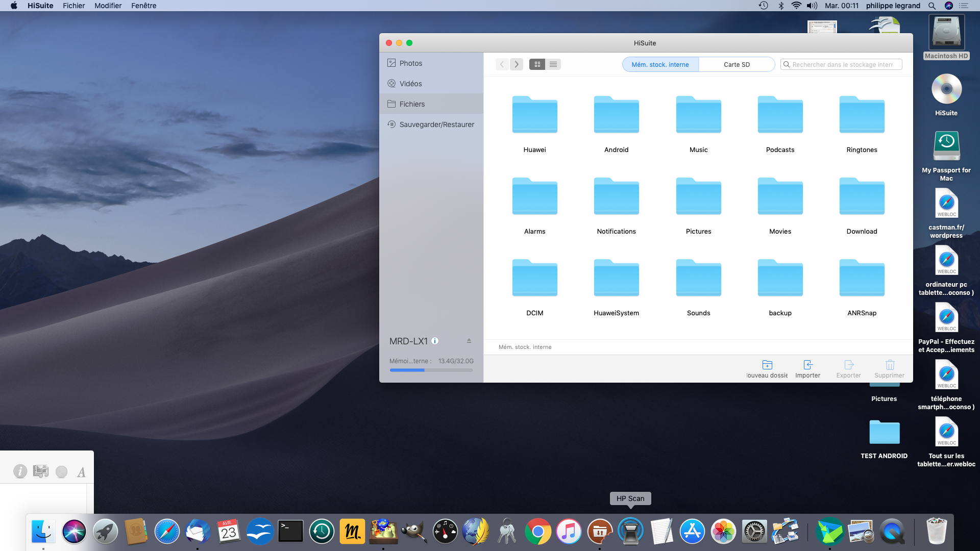Open Launchpad from the Dock

click(x=105, y=532)
